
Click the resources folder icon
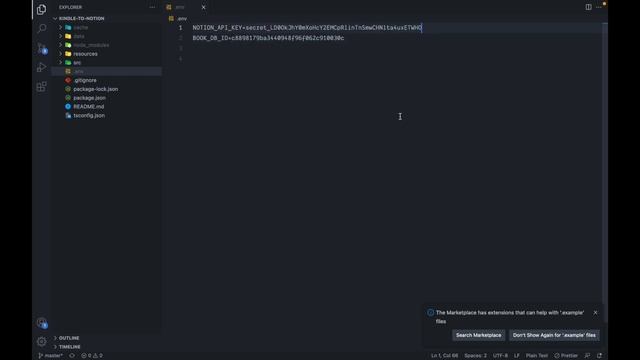[68, 54]
